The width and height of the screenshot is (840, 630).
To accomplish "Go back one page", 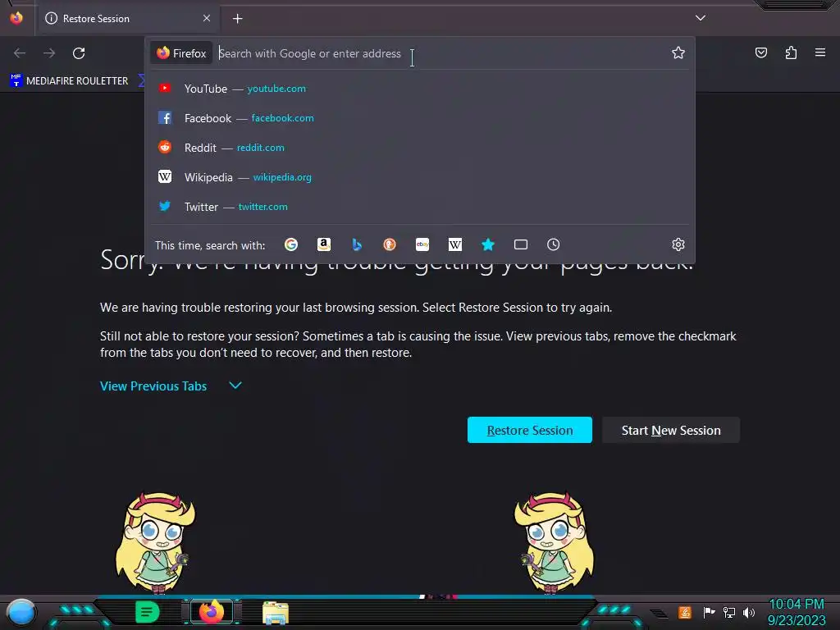I will pos(20,53).
